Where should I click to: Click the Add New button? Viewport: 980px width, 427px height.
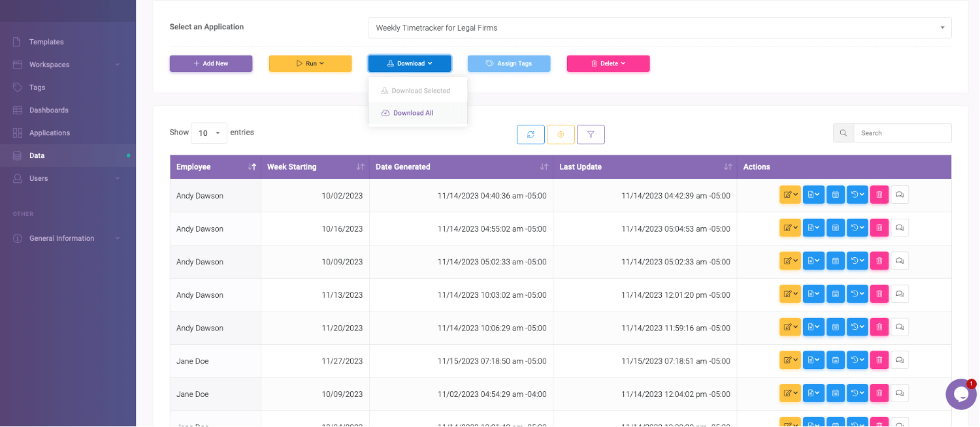click(211, 63)
